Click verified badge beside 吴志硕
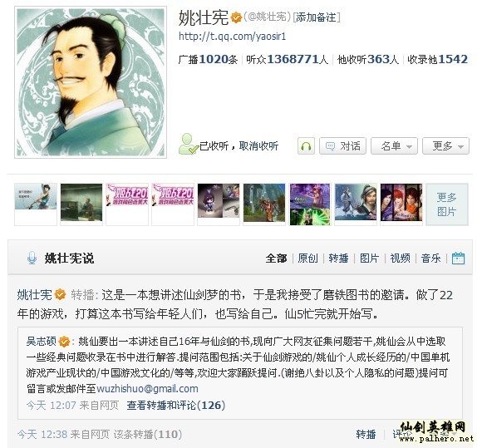The image size is (477, 448). (64, 342)
